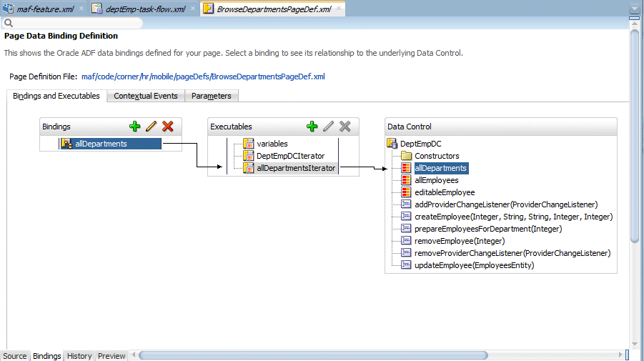The width and height of the screenshot is (644, 361).
Task: Open the Contextual Events tab
Action: tap(146, 96)
